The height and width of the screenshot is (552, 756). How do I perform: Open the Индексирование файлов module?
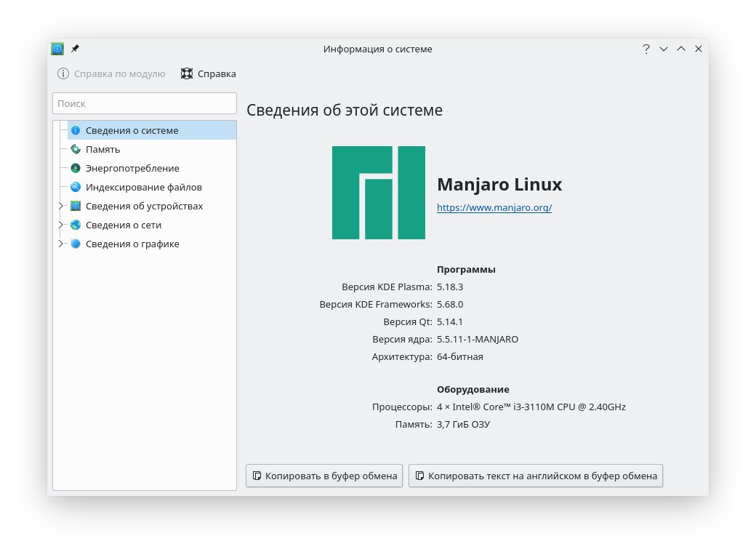152,187
